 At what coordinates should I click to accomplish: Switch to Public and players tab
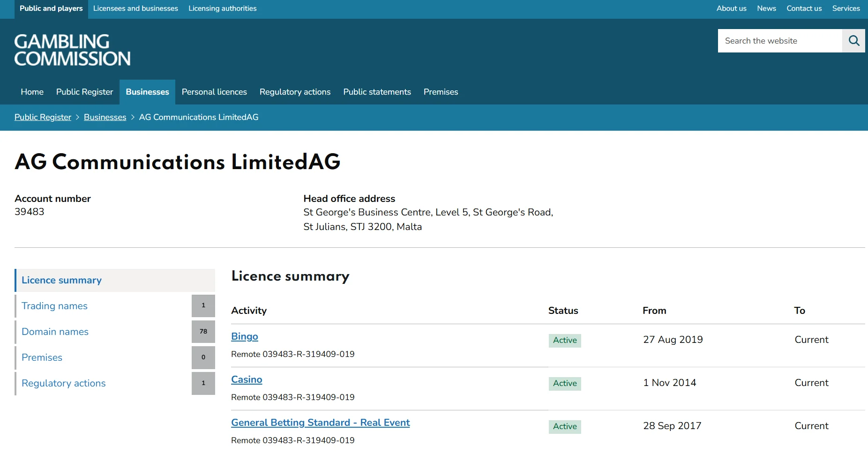coord(51,8)
